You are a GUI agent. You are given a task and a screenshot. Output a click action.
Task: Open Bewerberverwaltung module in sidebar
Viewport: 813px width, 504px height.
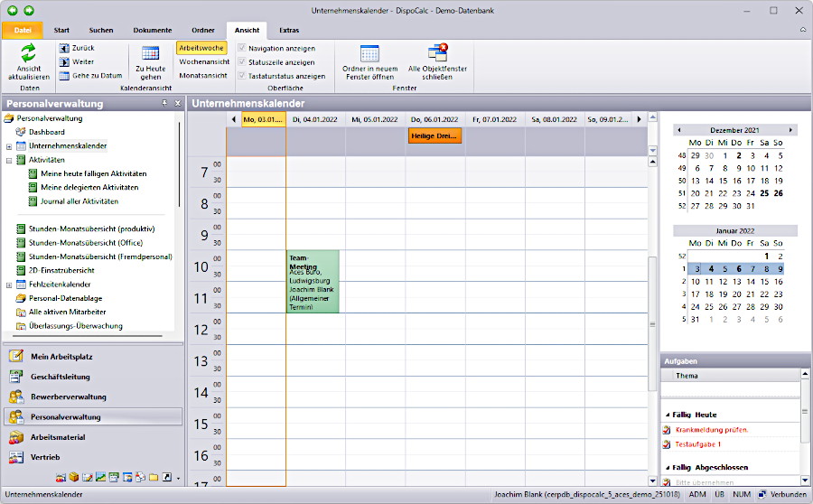pos(68,397)
